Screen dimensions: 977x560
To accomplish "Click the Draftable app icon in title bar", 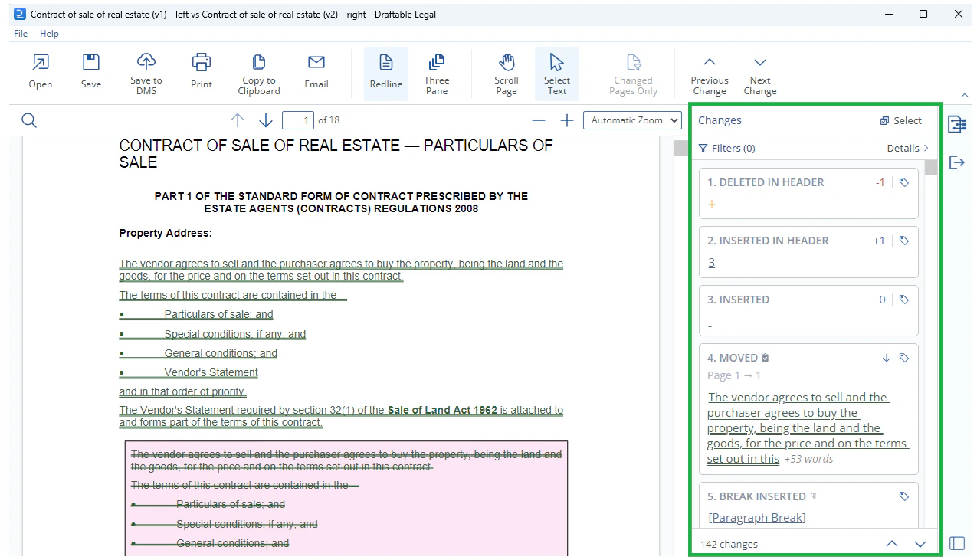I will pos(20,14).
